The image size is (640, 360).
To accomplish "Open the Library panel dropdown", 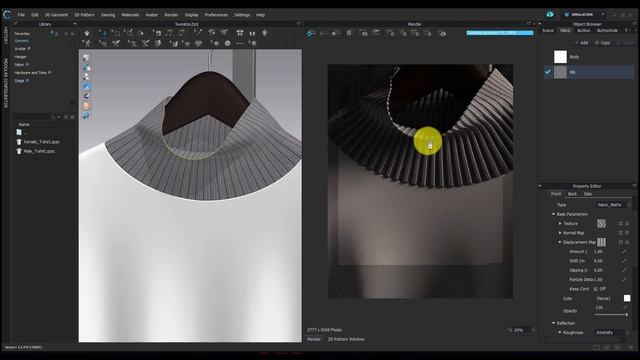I will (x=74, y=24).
